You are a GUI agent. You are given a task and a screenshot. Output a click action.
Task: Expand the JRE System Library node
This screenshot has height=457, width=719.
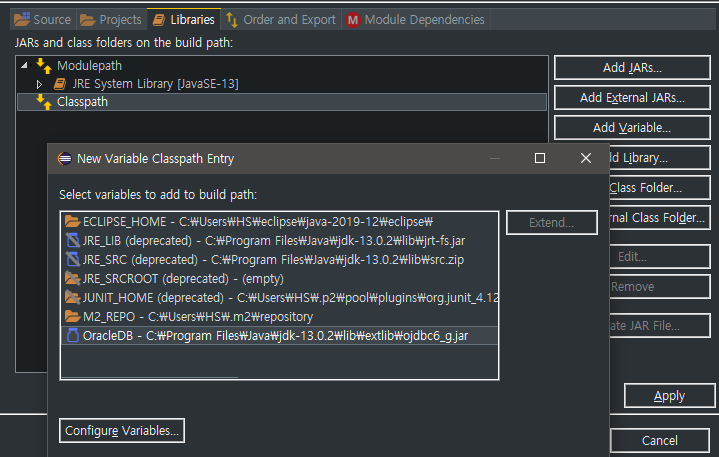[39, 84]
